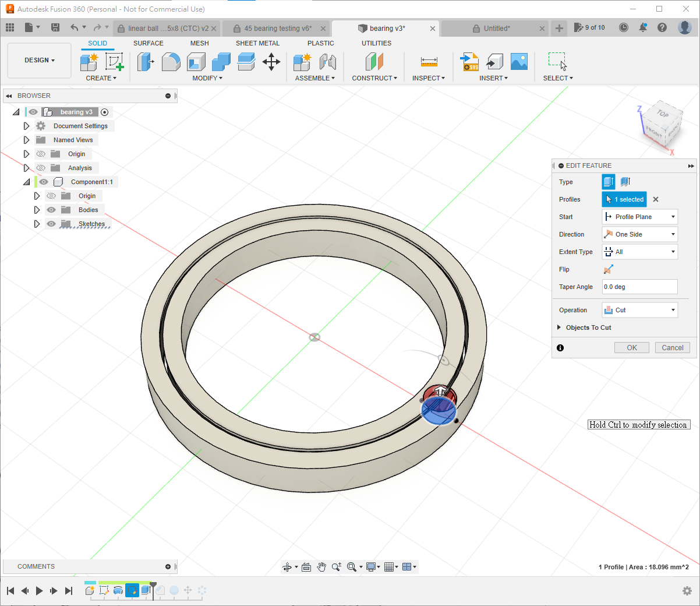Click the Create Sketch icon

[x=114, y=62]
